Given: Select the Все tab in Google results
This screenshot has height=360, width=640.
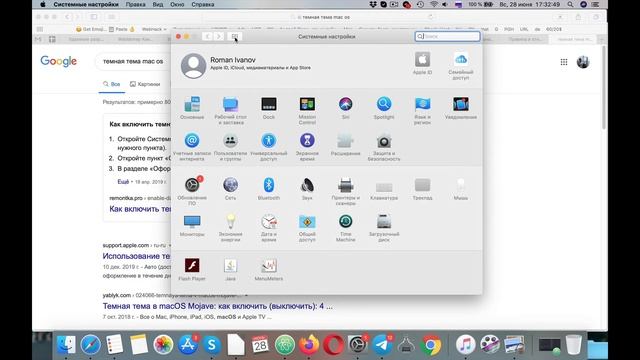Looking at the screenshot, I should tap(112, 84).
